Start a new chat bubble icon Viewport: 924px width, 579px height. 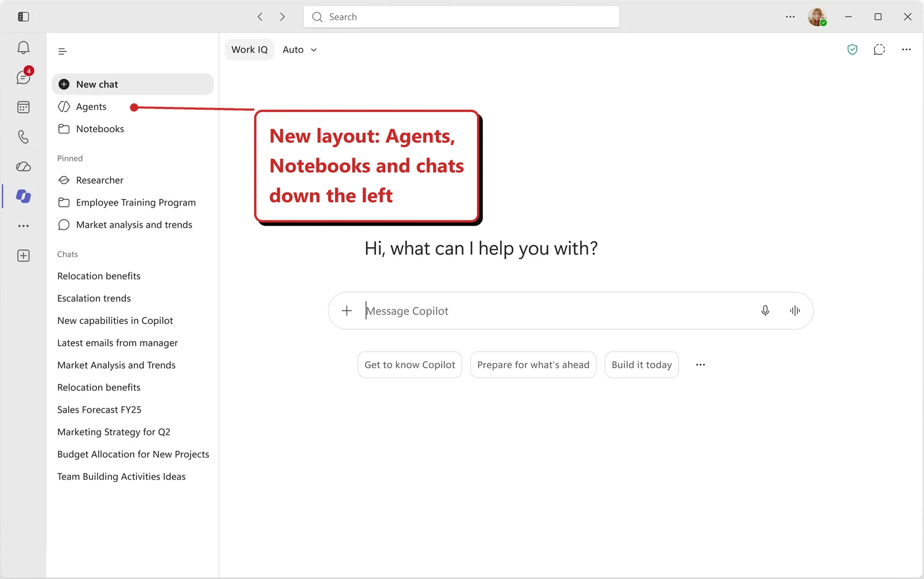click(x=880, y=50)
